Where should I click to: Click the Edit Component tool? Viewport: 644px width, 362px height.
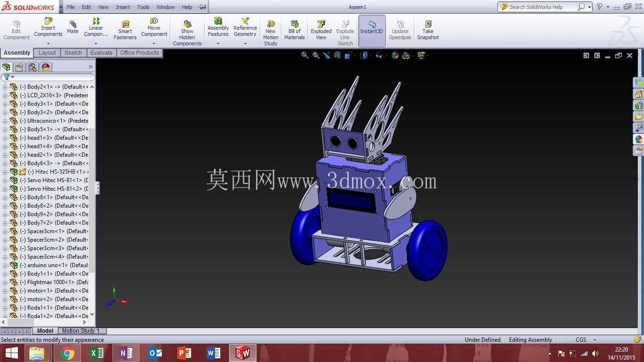pos(17,31)
